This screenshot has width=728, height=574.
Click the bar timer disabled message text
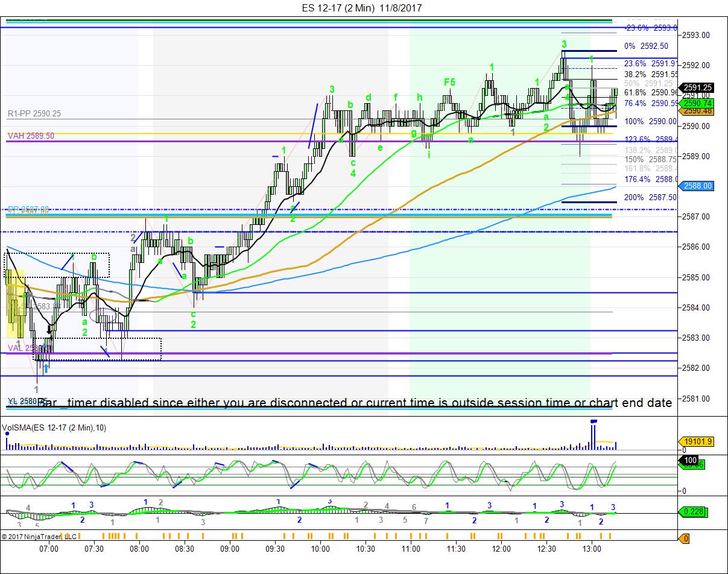click(x=355, y=402)
